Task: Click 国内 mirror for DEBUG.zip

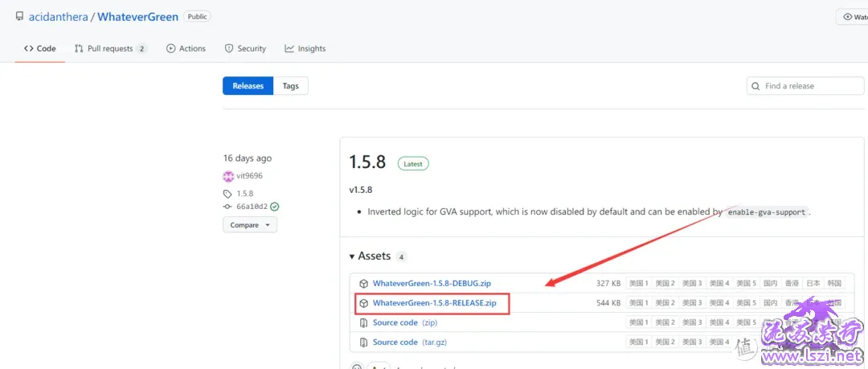Action: pos(771,283)
